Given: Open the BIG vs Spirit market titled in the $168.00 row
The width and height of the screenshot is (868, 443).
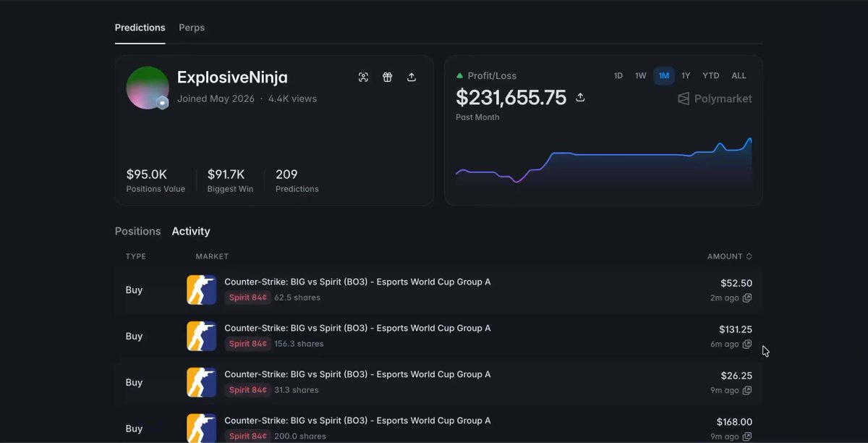Looking at the screenshot, I should coord(357,421).
